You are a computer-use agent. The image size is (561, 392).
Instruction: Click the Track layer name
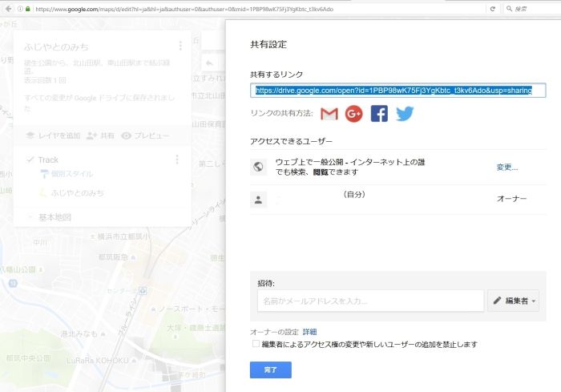coord(48,160)
